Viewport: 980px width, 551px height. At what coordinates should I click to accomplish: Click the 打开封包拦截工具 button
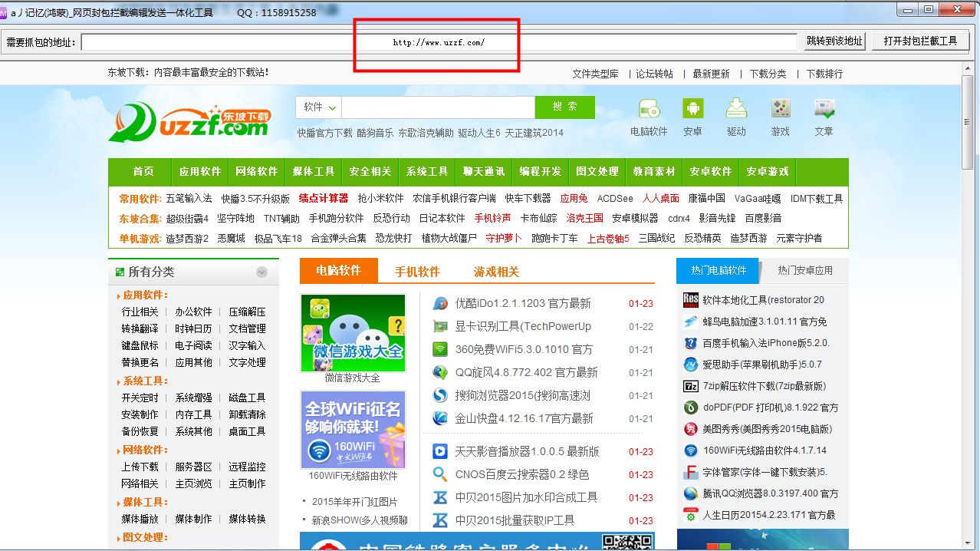pyautogui.click(x=921, y=41)
